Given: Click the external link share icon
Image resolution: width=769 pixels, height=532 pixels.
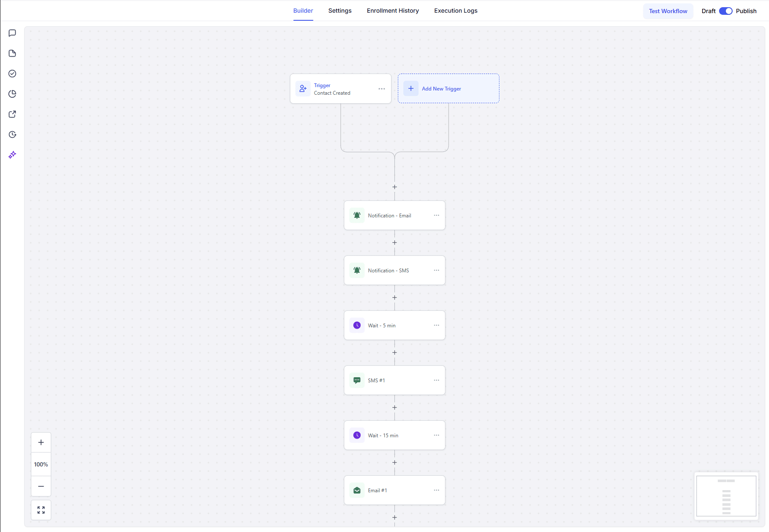Looking at the screenshot, I should [x=12, y=114].
